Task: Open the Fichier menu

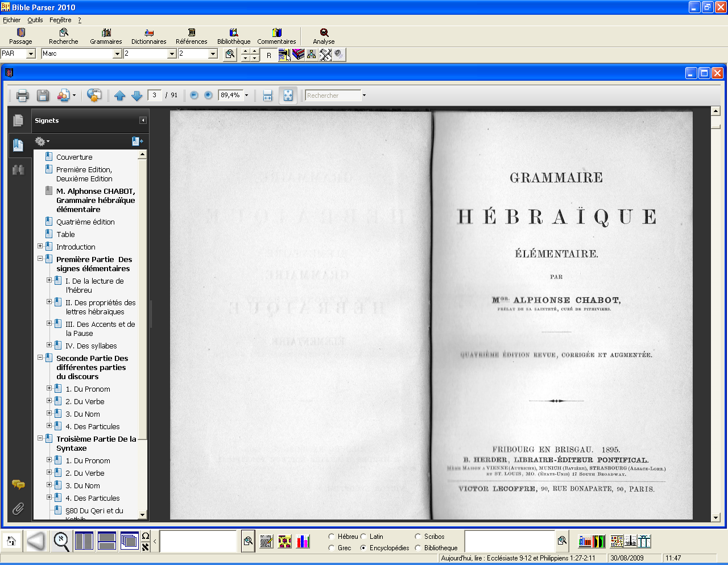Action: [11, 20]
